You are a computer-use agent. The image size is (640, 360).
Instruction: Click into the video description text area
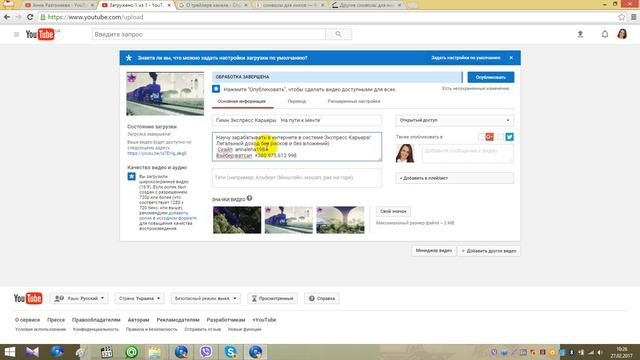pos(297,147)
